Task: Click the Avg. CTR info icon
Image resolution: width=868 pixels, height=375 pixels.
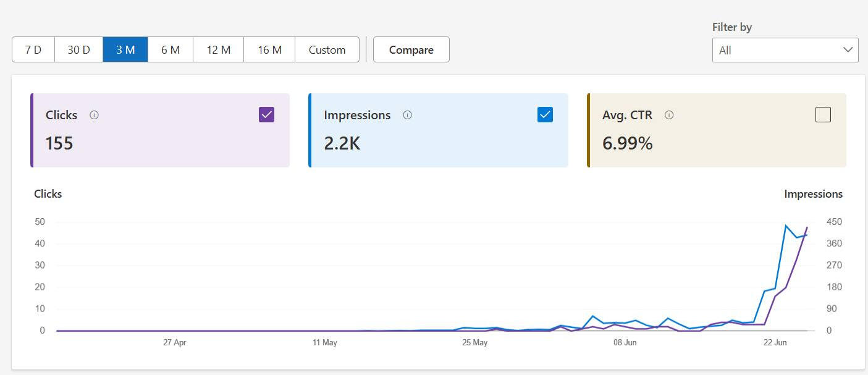Action: pyautogui.click(x=669, y=115)
